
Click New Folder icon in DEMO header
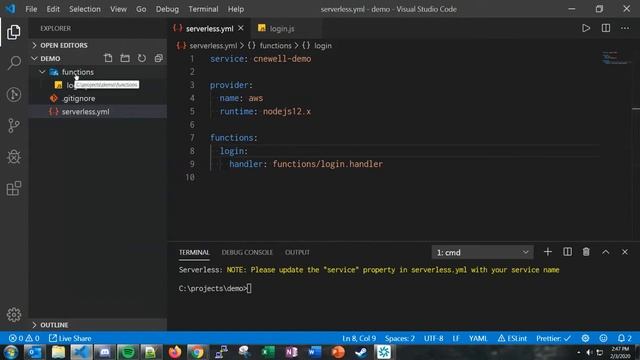[125, 58]
